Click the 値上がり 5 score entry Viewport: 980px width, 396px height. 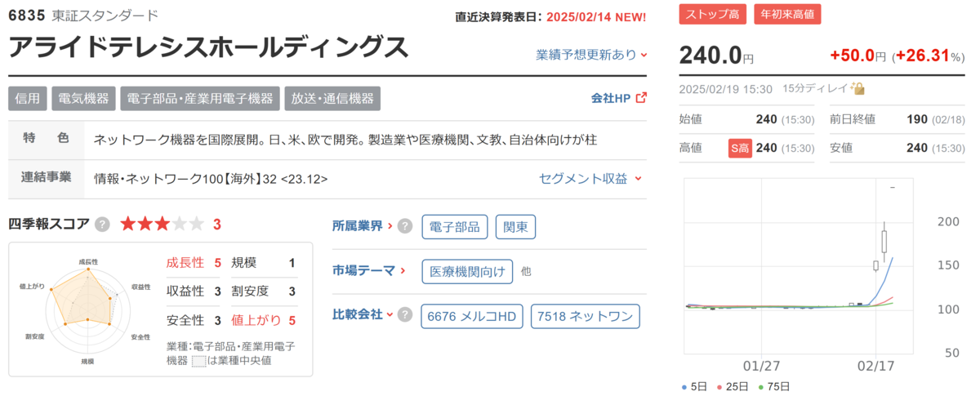click(x=264, y=320)
